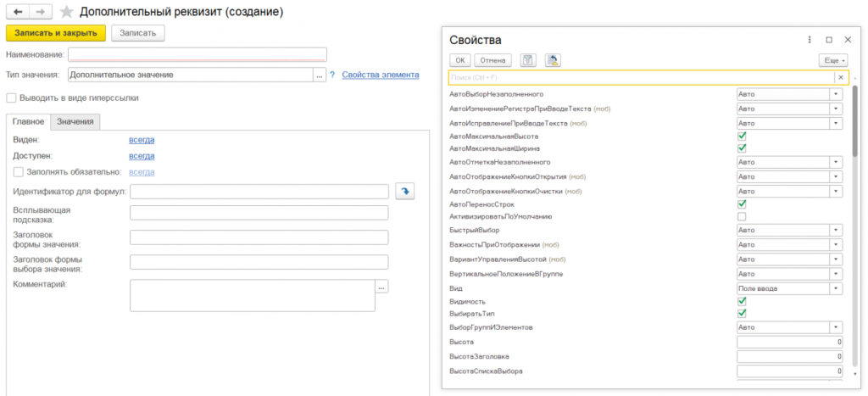Clear the Свойства search field with X
This screenshot has width=868, height=396.
(x=840, y=77)
